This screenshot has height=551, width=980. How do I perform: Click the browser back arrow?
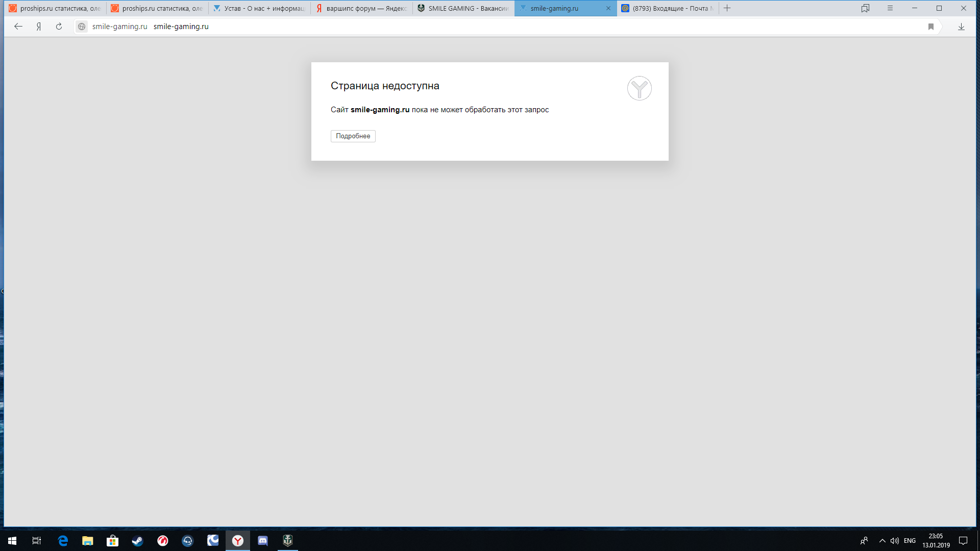tap(18, 27)
